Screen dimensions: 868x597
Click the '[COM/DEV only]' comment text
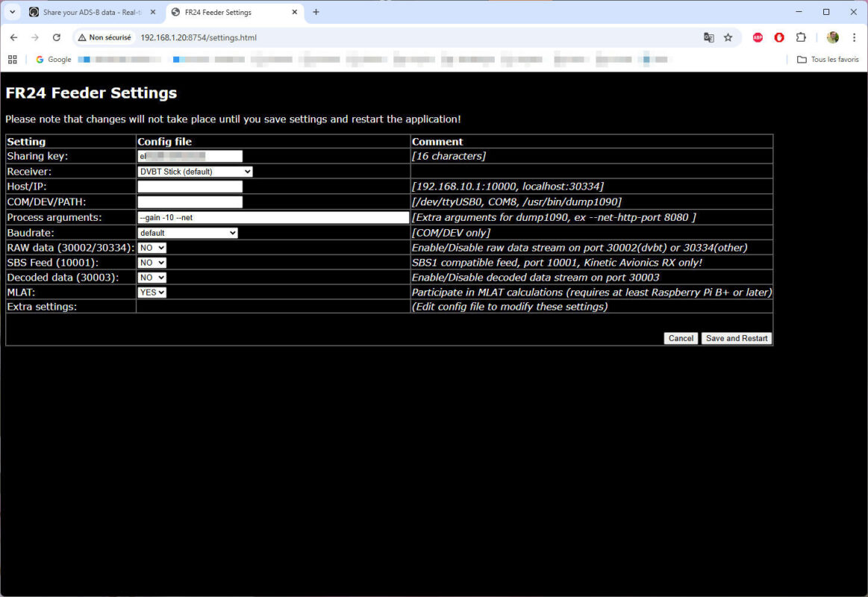click(451, 233)
